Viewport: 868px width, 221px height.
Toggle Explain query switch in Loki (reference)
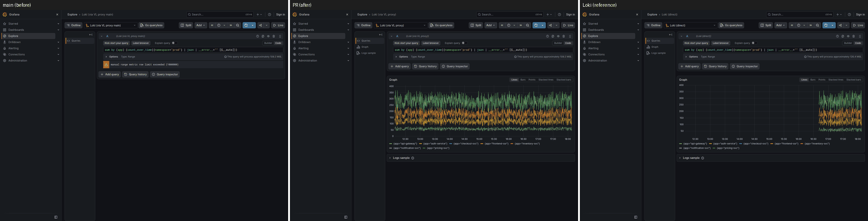tap(754, 43)
